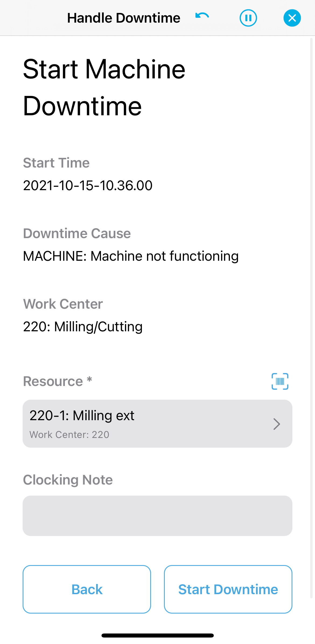Close the Handle Downtime screen
The height and width of the screenshot is (644, 315).
click(x=292, y=18)
